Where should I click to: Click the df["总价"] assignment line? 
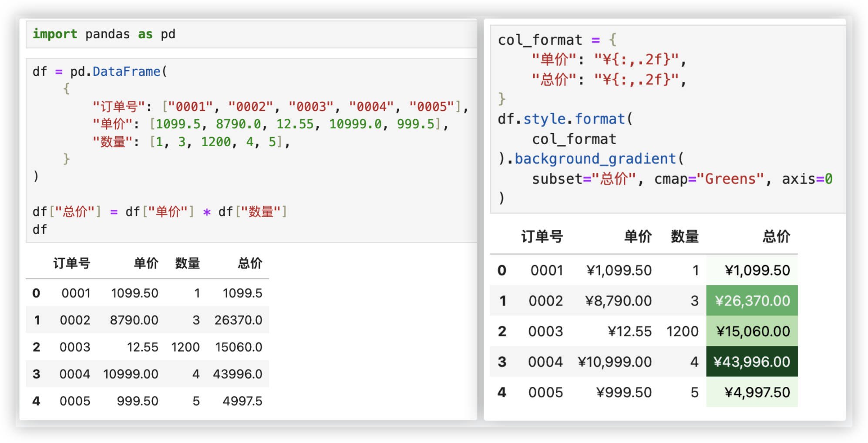coord(159,212)
